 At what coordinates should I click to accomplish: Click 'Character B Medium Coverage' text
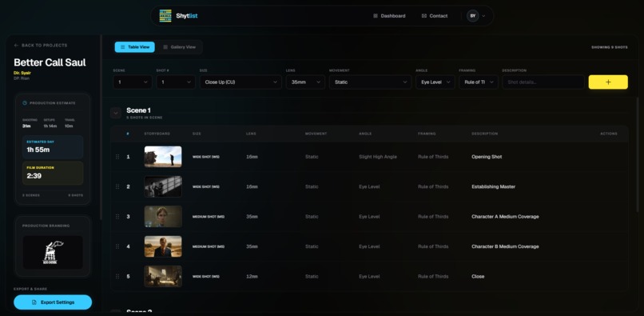505,246
